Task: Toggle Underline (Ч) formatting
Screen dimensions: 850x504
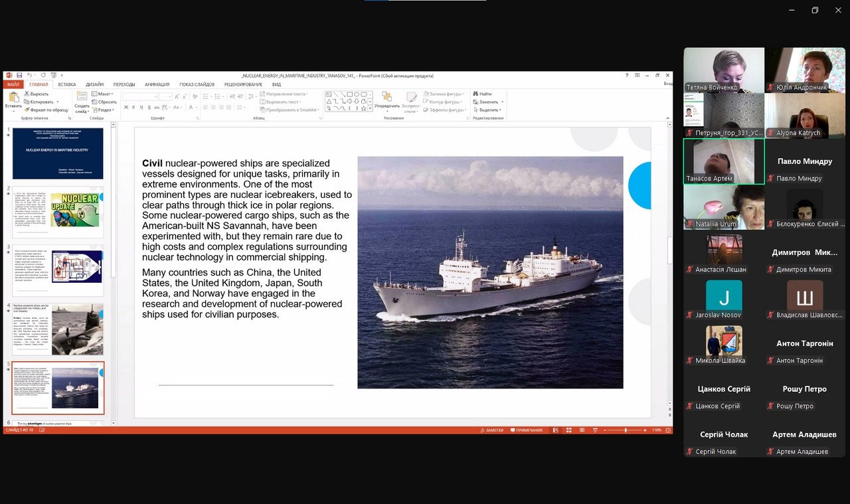Action: (x=141, y=107)
